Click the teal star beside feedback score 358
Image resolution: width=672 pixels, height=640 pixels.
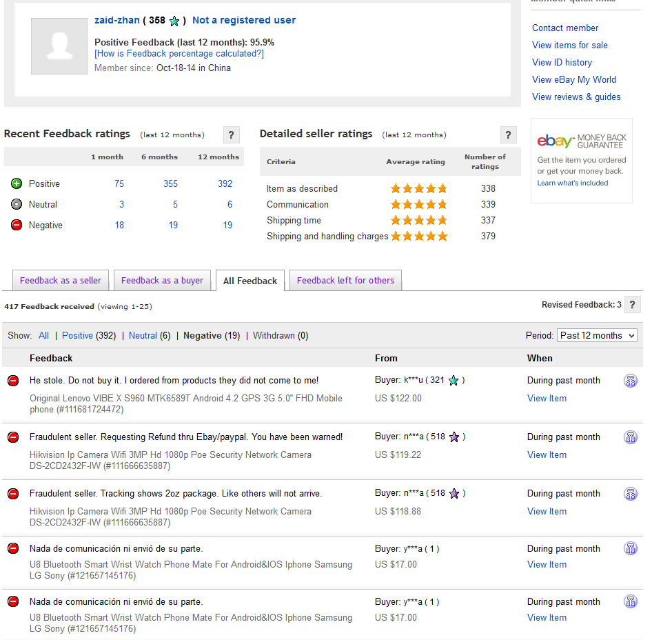(174, 21)
